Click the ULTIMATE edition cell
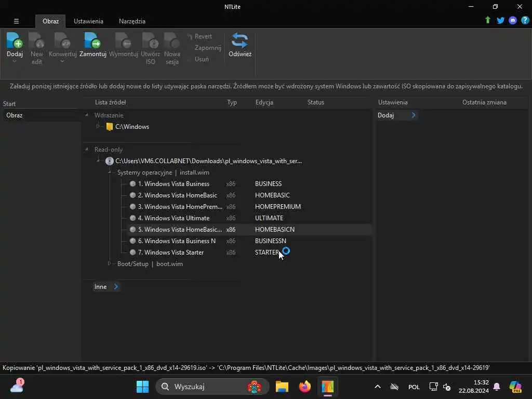The width and height of the screenshot is (532, 399). tap(269, 218)
